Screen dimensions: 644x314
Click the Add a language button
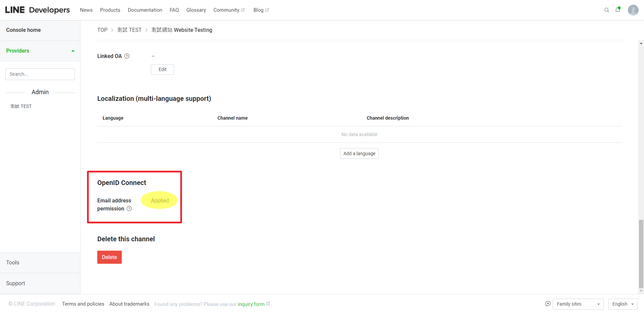pyautogui.click(x=359, y=153)
